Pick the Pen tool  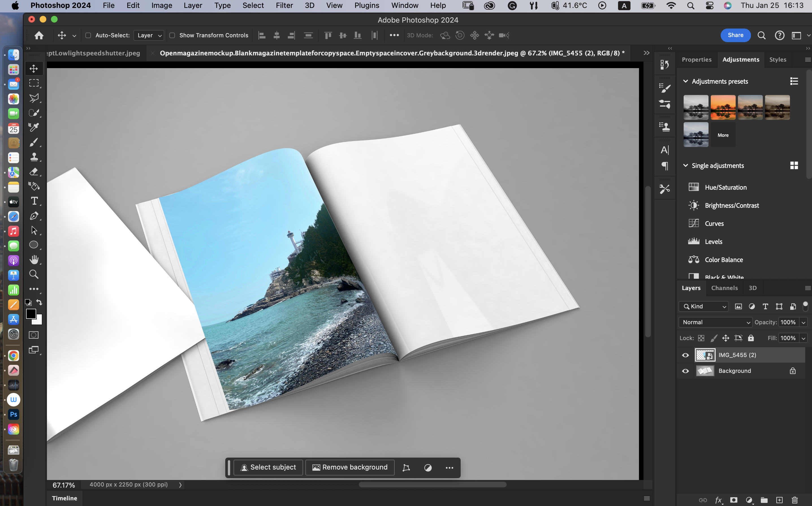click(34, 216)
